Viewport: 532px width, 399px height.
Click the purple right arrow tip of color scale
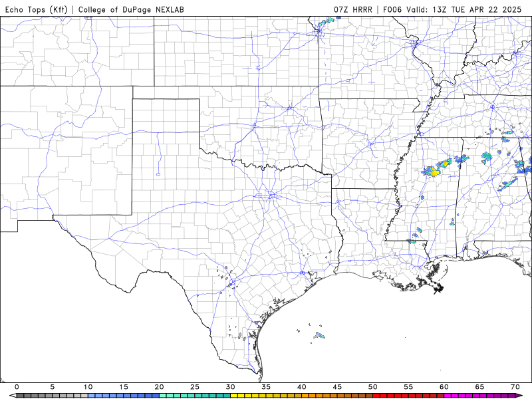click(520, 396)
